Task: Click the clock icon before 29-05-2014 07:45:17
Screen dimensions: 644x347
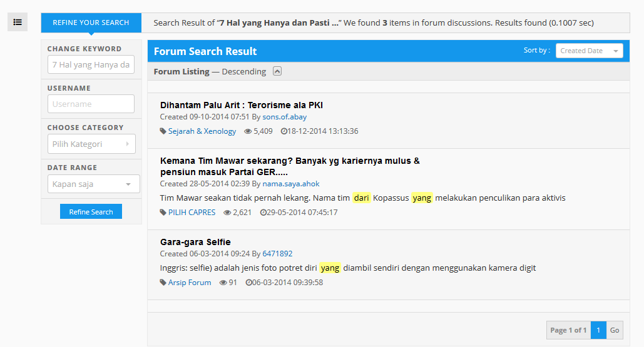Action: [263, 213]
